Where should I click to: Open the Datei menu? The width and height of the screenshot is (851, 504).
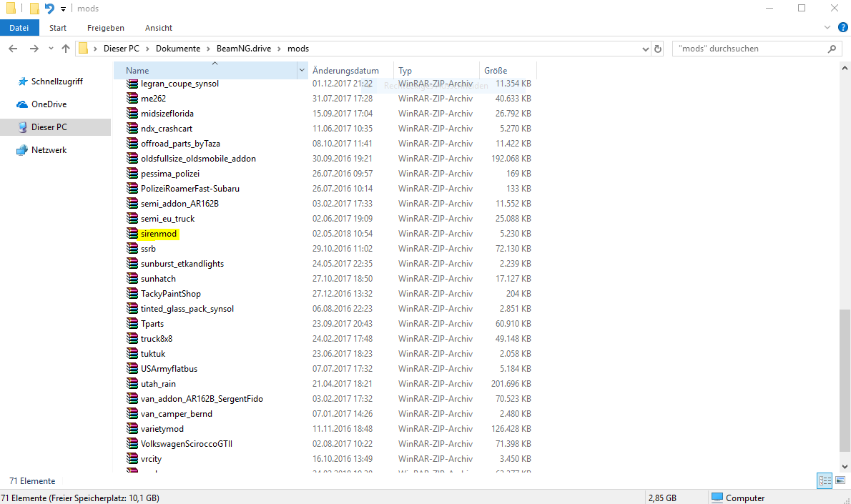point(19,28)
